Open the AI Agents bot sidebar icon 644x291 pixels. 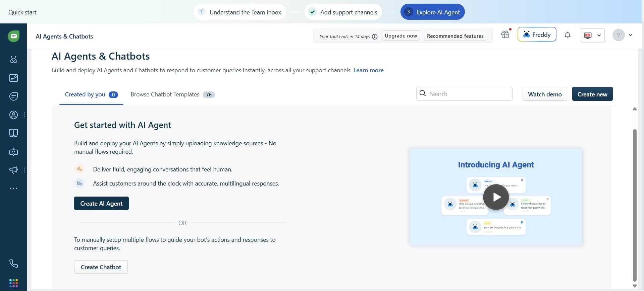[13, 152]
